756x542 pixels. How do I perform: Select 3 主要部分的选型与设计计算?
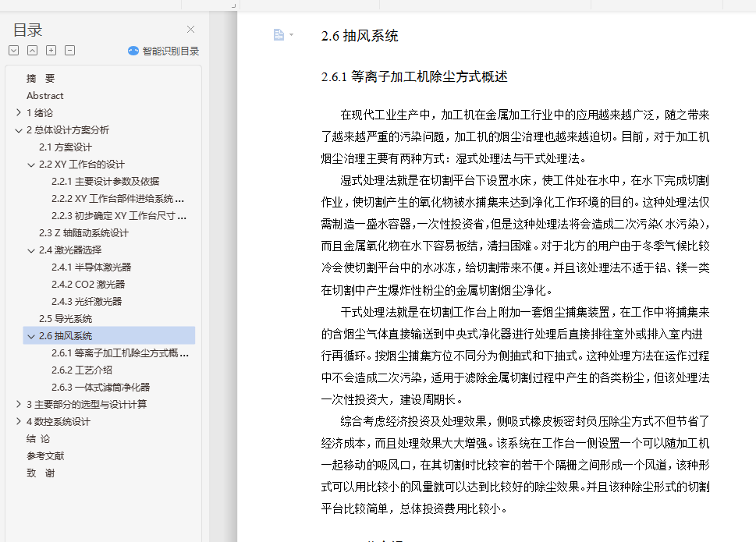[x=87, y=404]
